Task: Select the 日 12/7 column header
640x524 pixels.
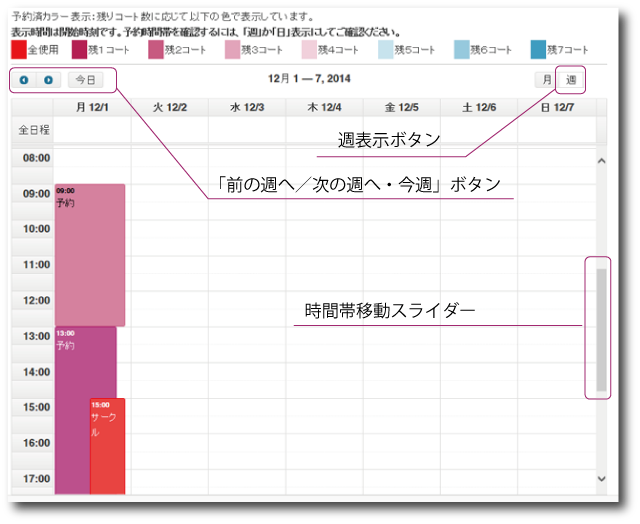Action: click(x=557, y=107)
